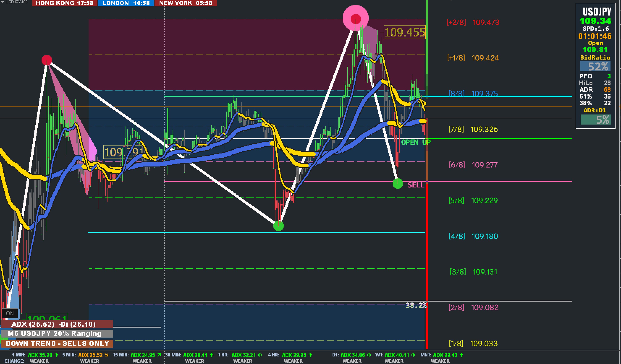Click the arrow indicator next to 15 MIN ADX
This screenshot has width=621, height=364.
[159, 355]
